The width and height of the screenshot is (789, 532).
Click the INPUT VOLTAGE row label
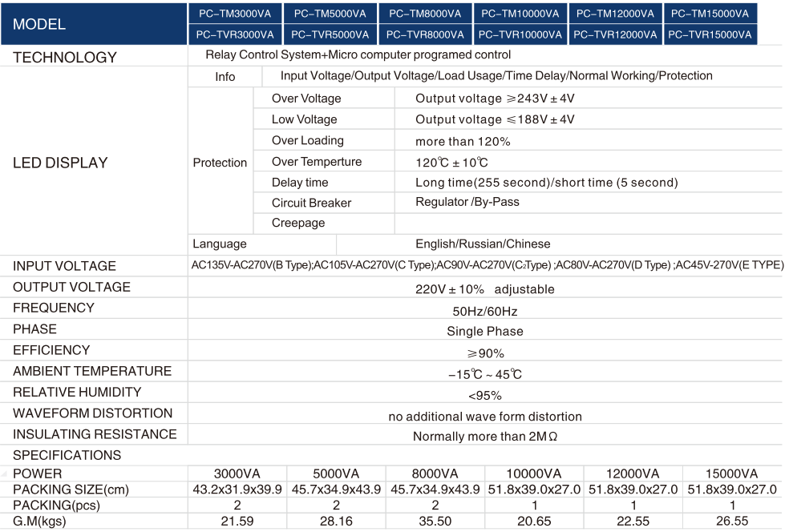64,266
